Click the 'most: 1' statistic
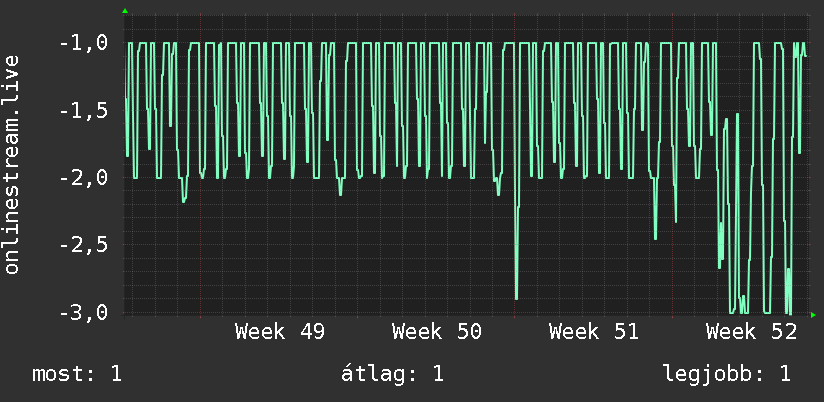 tap(77, 374)
